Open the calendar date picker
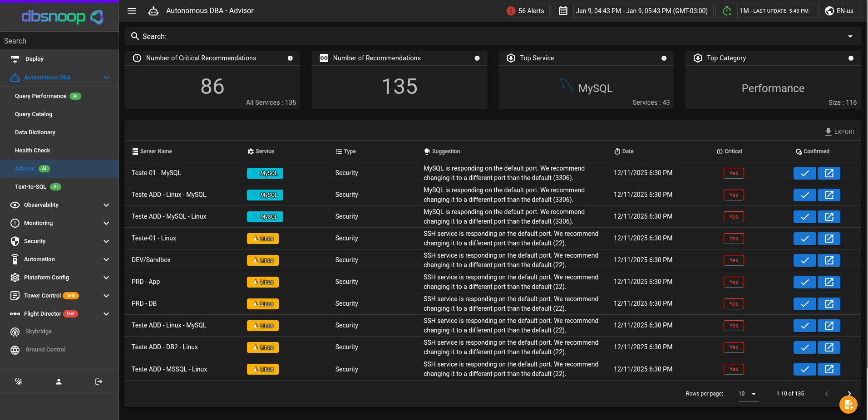This screenshot has height=420, width=868. [562, 10]
